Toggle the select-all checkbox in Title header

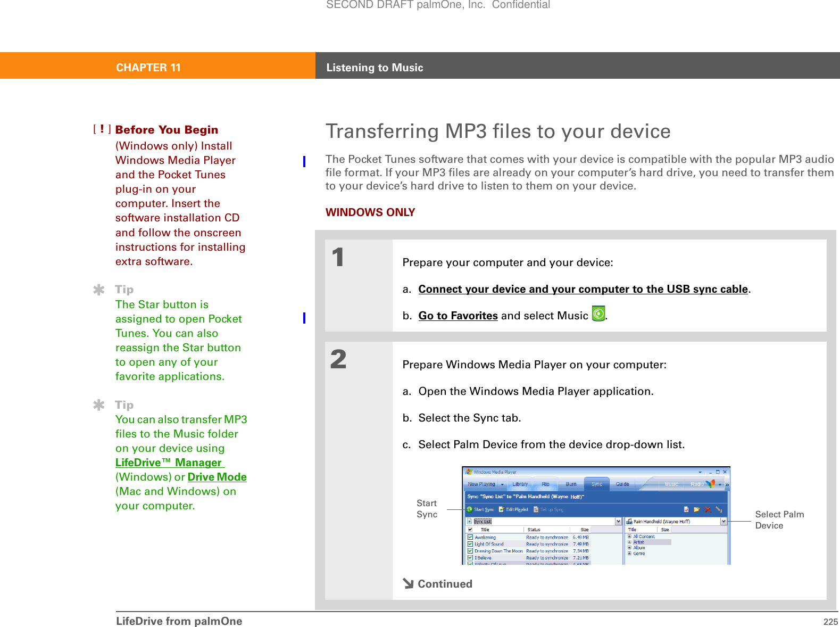pyautogui.click(x=470, y=530)
